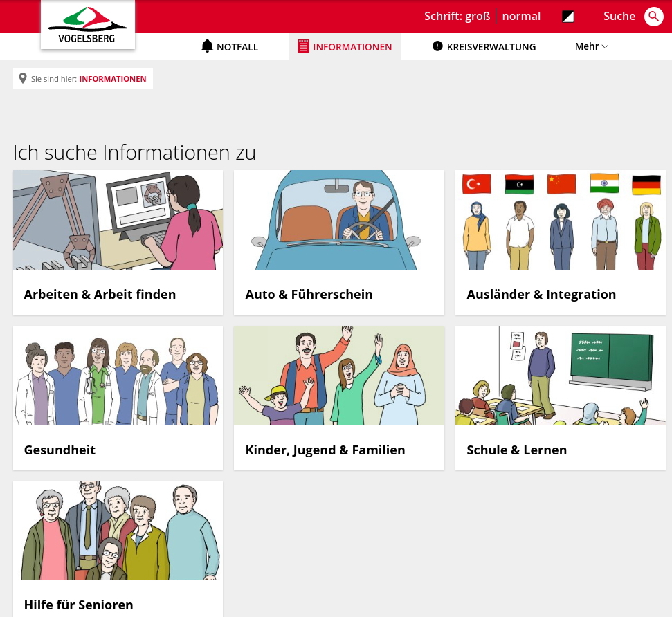672x617 pixels.
Task: Reset font size to normal
Action: pyautogui.click(x=521, y=16)
